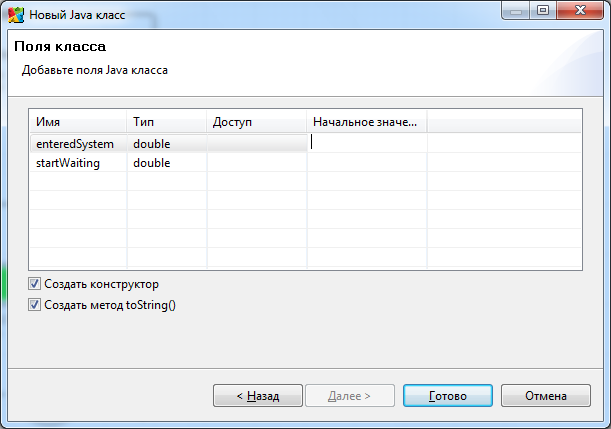Maximize the Новый Java класс window

click(x=543, y=11)
